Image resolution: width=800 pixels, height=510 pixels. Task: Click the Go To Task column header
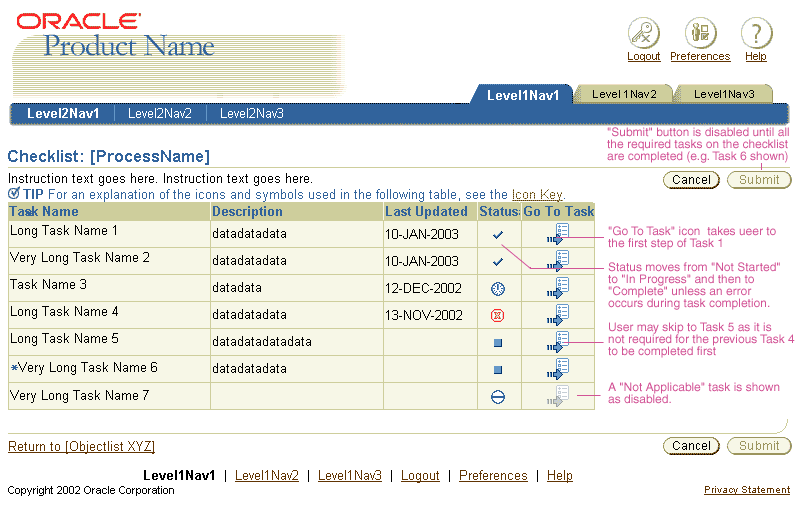pos(559,211)
